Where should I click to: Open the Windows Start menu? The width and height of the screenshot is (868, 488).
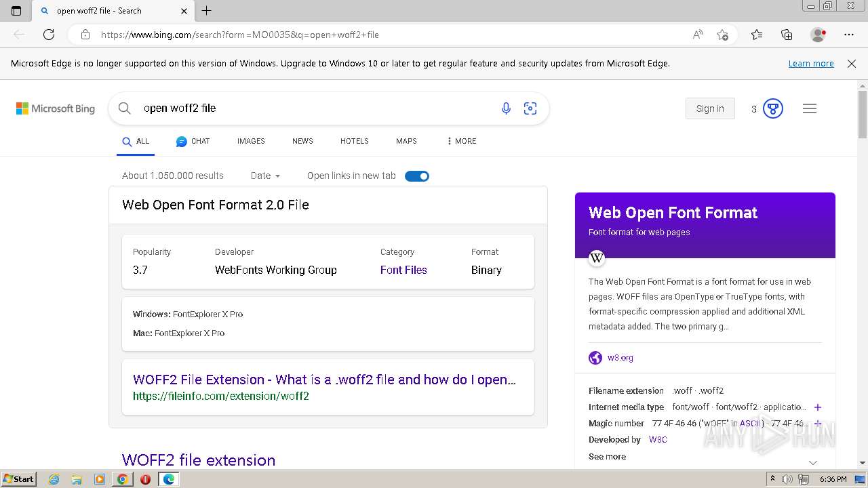tap(18, 479)
